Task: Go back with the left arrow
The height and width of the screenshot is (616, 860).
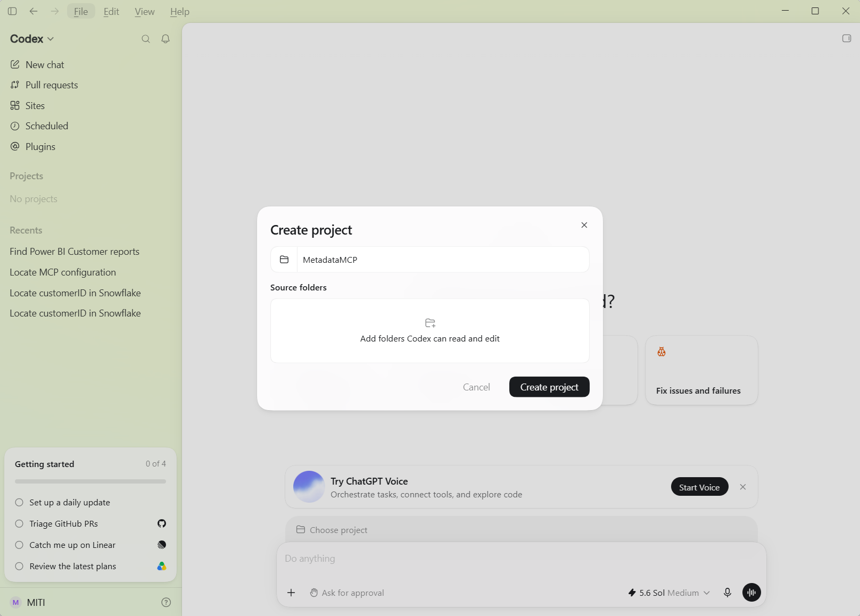Action: coord(34,11)
